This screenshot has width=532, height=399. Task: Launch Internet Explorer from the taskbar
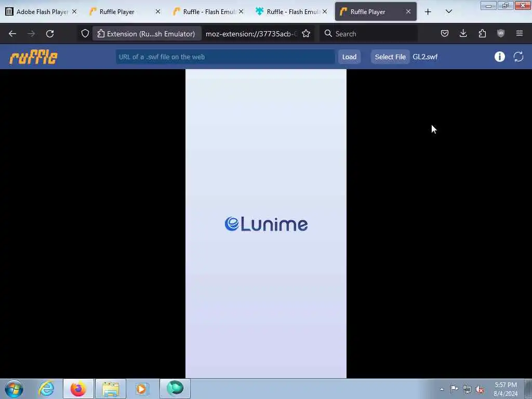pos(46,389)
